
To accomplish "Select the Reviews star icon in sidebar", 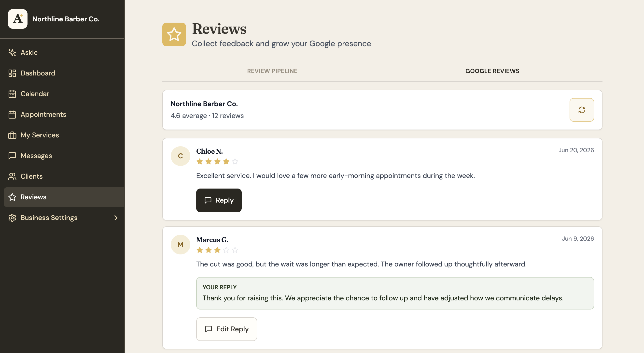I will pyautogui.click(x=12, y=197).
